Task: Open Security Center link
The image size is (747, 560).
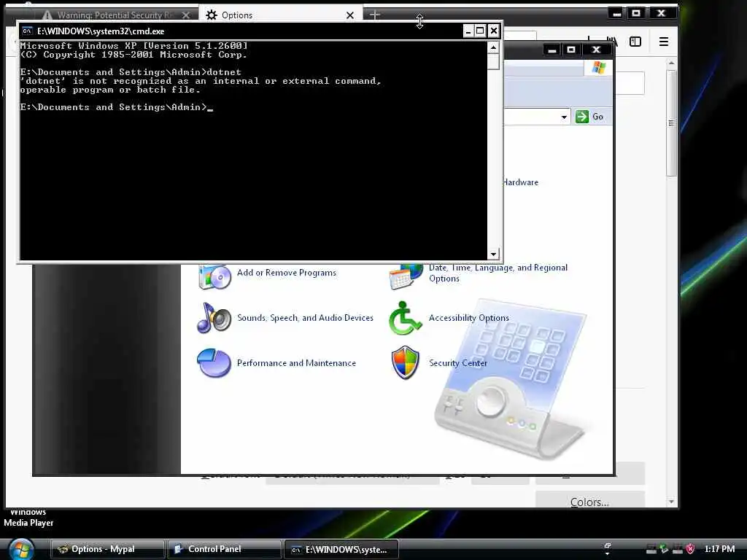Action: click(x=458, y=363)
